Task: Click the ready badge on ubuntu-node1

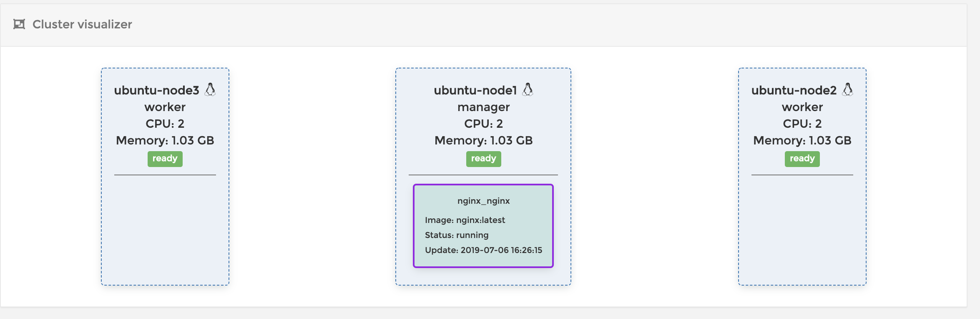Action: click(483, 159)
